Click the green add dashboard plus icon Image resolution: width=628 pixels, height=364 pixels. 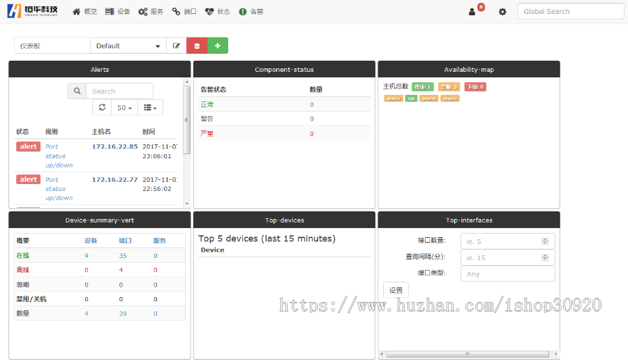pos(218,45)
